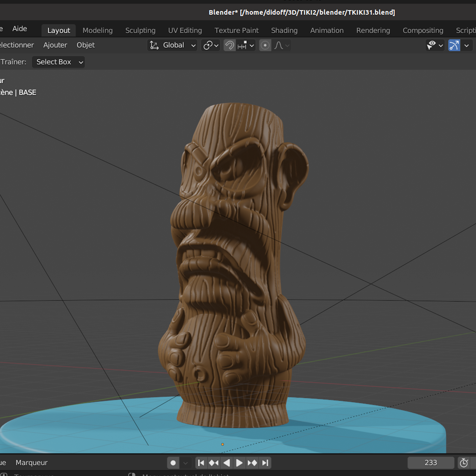Open the Global transform orientation dropdown
Viewport: 476px width, 476px height.
173,45
